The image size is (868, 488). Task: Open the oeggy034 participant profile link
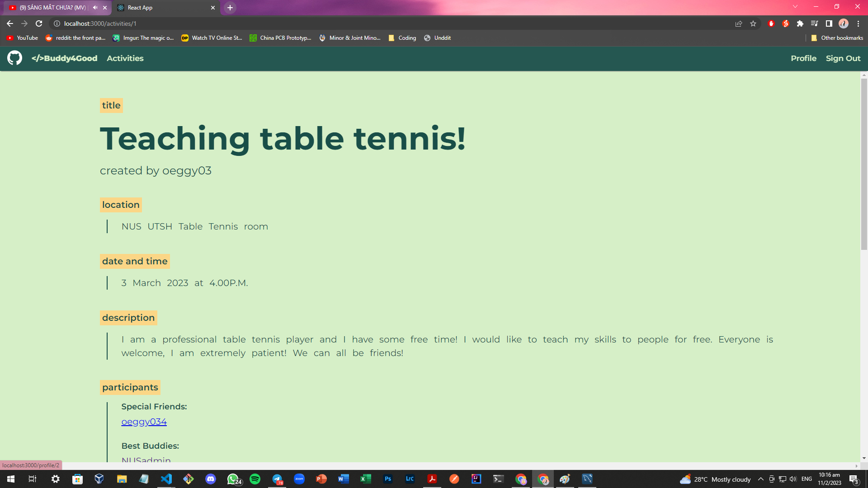[144, 422]
